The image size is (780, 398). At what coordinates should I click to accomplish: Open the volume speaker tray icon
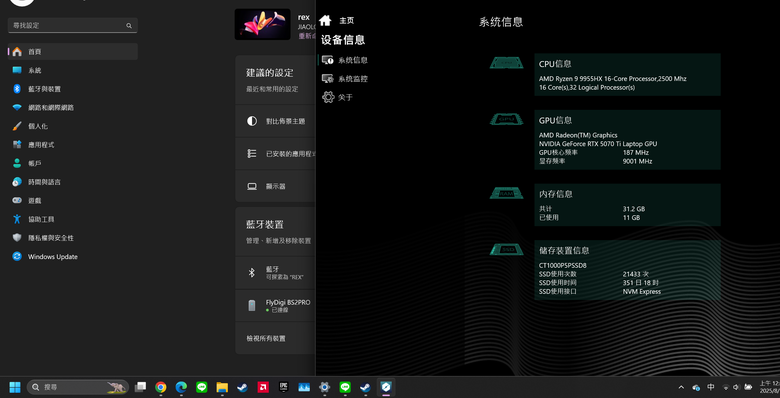click(736, 387)
